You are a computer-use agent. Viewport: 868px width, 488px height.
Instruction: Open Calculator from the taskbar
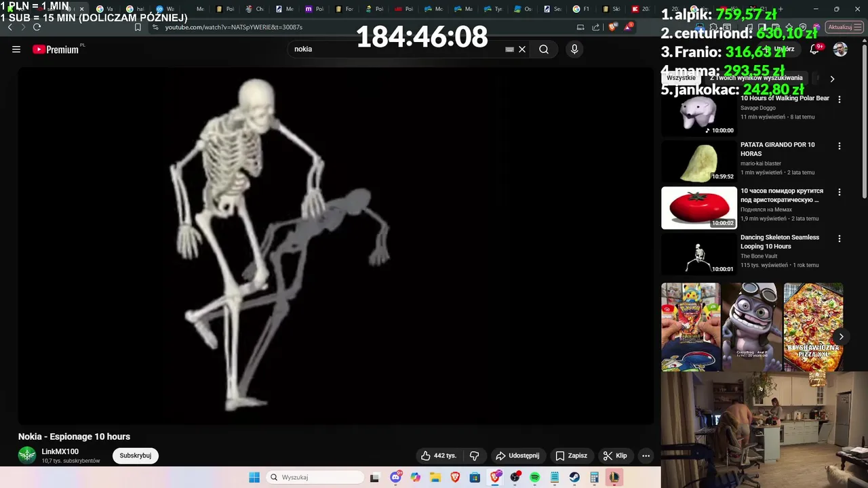594,477
